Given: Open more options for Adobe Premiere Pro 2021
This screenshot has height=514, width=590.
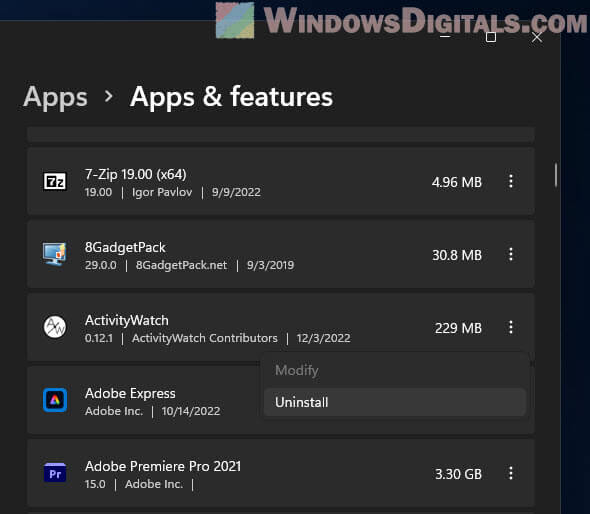Looking at the screenshot, I should [x=511, y=473].
